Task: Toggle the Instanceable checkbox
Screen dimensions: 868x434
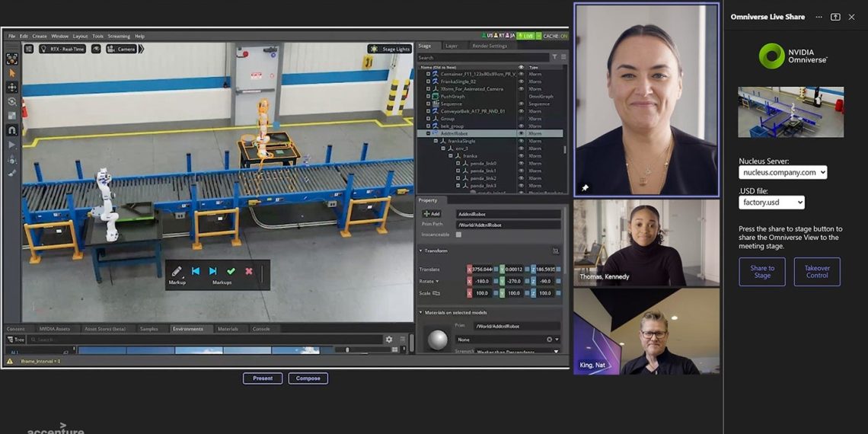Action: 458,235
